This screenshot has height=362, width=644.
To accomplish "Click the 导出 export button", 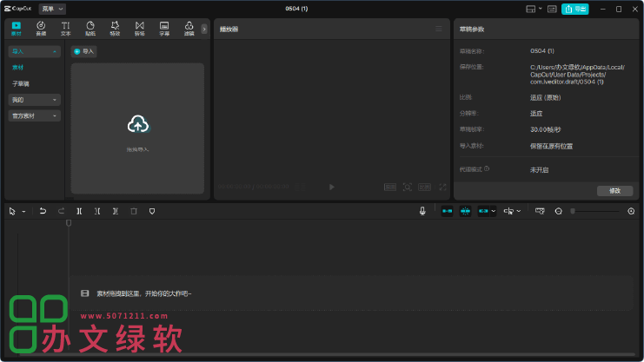I will [575, 9].
